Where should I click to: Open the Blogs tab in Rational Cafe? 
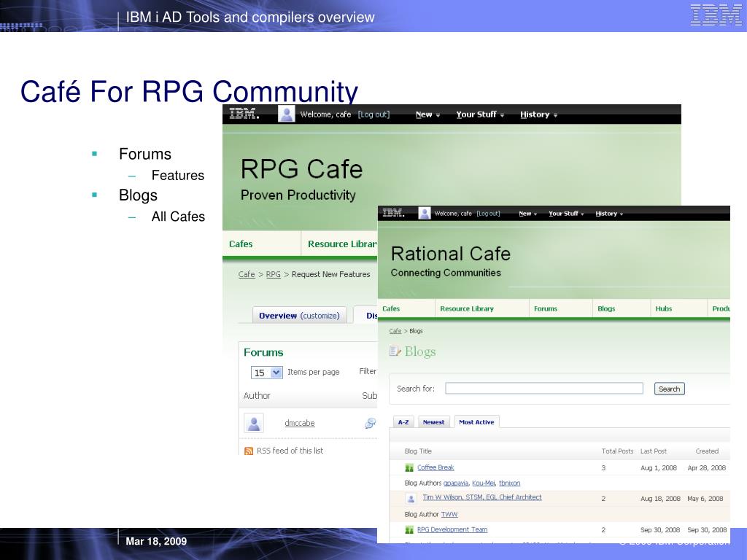(622, 308)
